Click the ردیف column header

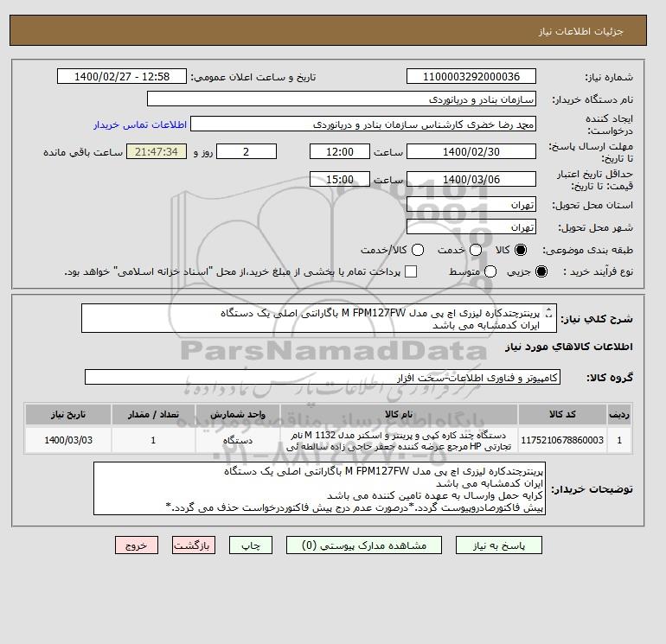click(619, 414)
